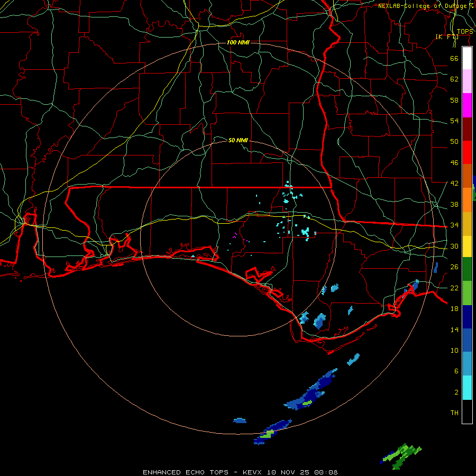Click the "TH" threshold label

[454, 413]
